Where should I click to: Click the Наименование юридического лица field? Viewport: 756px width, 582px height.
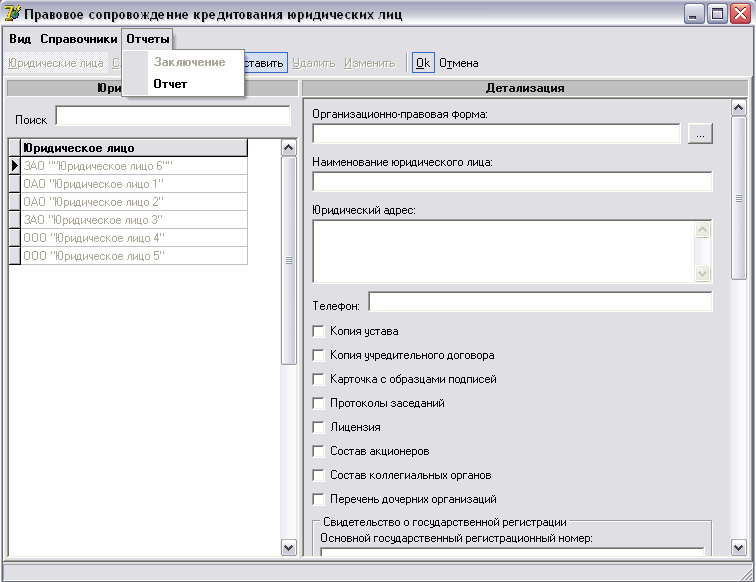pos(512,182)
